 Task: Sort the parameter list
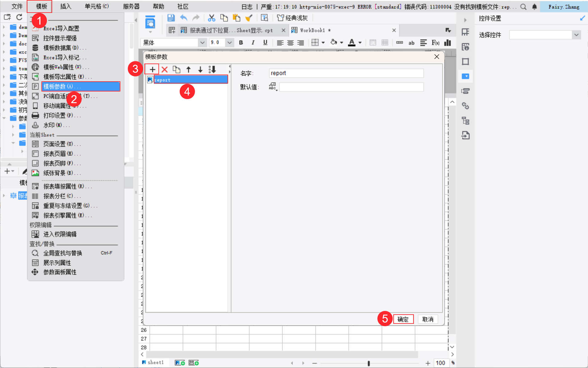pyautogui.click(x=212, y=69)
